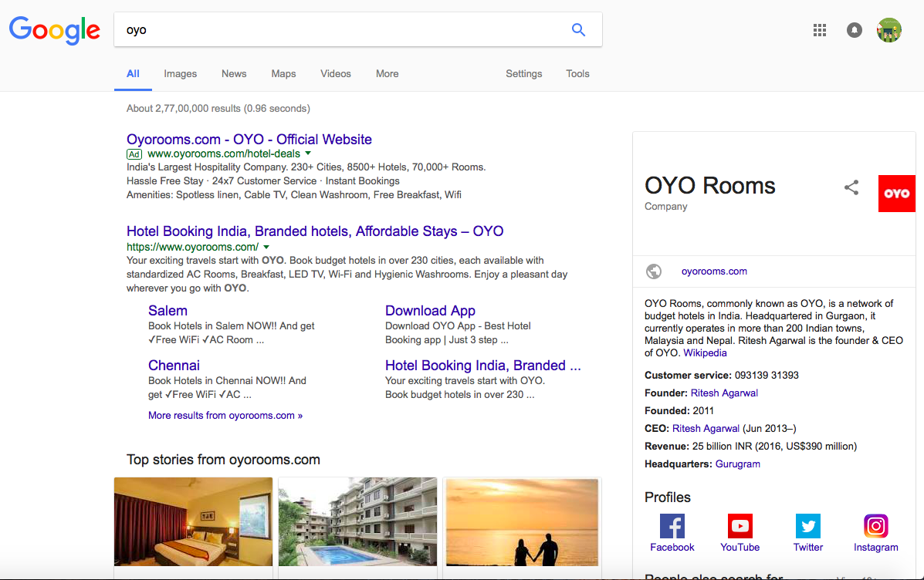The height and width of the screenshot is (580, 924).
Task: Switch to the Maps tab
Action: [283, 73]
